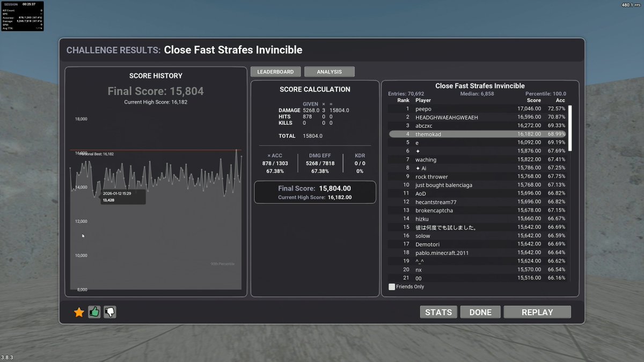
Task: Select leaderboard row HEADGHWAEAHGWEAEH
Action: point(477,117)
